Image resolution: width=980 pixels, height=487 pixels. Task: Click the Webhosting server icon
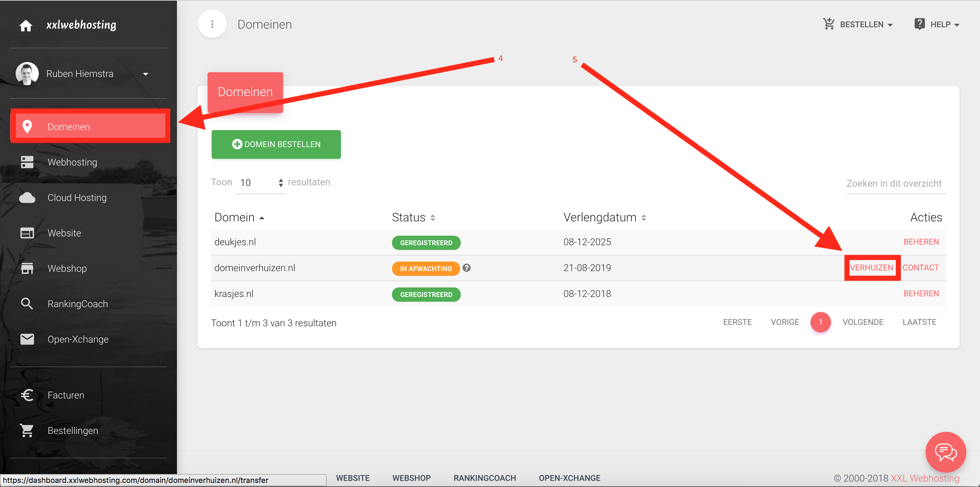[x=27, y=162]
